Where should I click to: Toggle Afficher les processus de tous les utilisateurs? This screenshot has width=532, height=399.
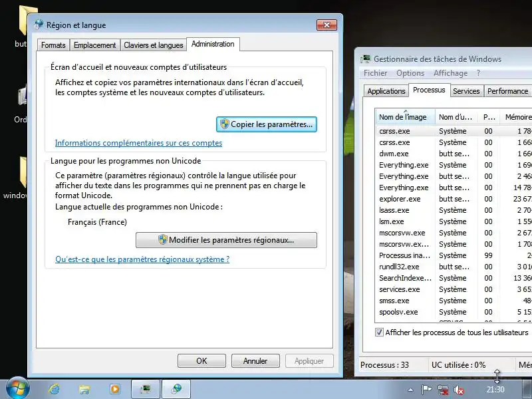click(x=379, y=332)
